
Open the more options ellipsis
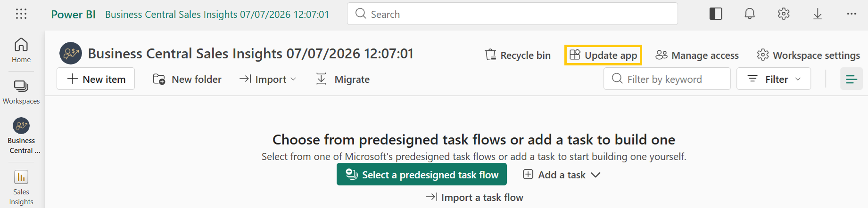[x=851, y=14]
